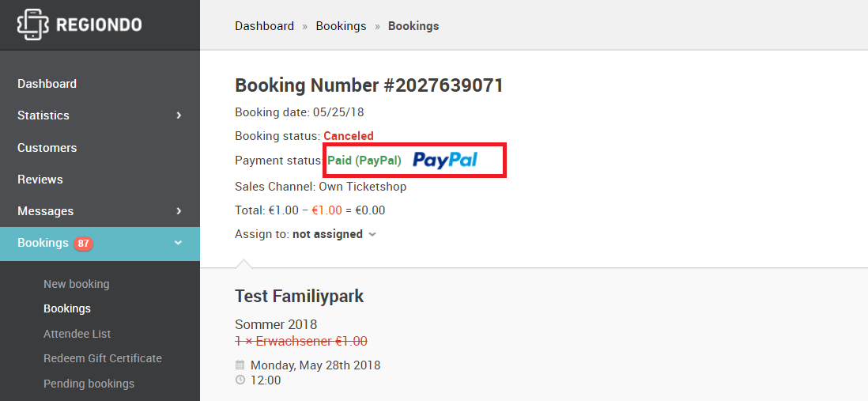The height and width of the screenshot is (401, 868).
Task: Open Dashboard in the sidebar
Action: pos(47,84)
